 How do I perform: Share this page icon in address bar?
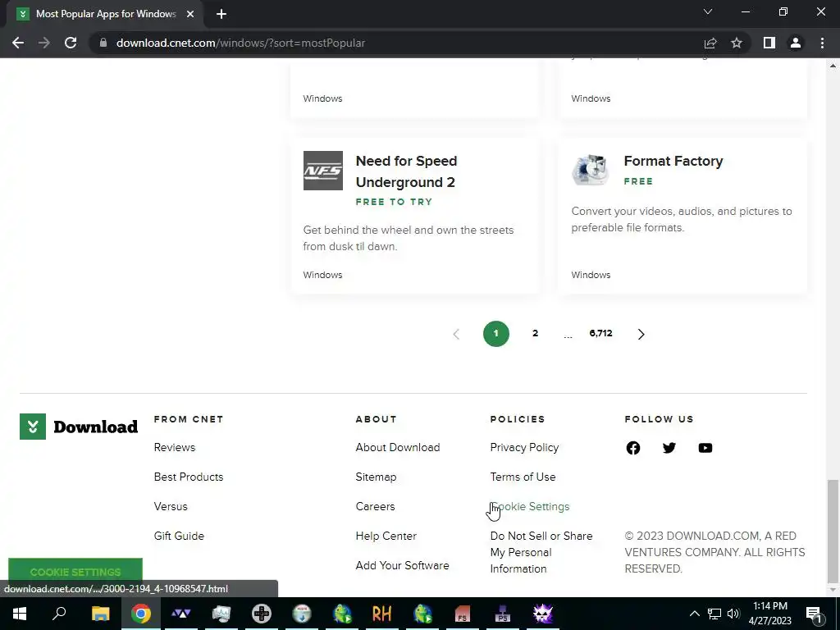[x=710, y=43]
